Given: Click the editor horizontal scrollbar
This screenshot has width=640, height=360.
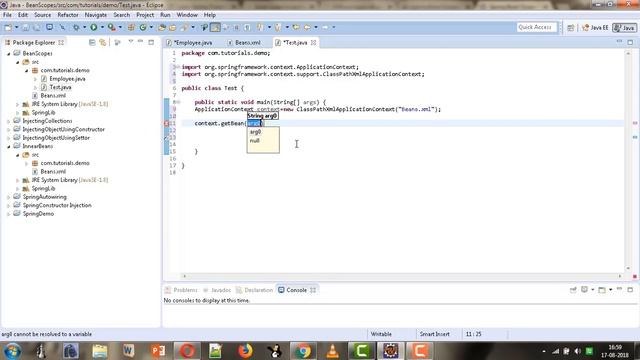Looking at the screenshot, I should click(x=402, y=276).
